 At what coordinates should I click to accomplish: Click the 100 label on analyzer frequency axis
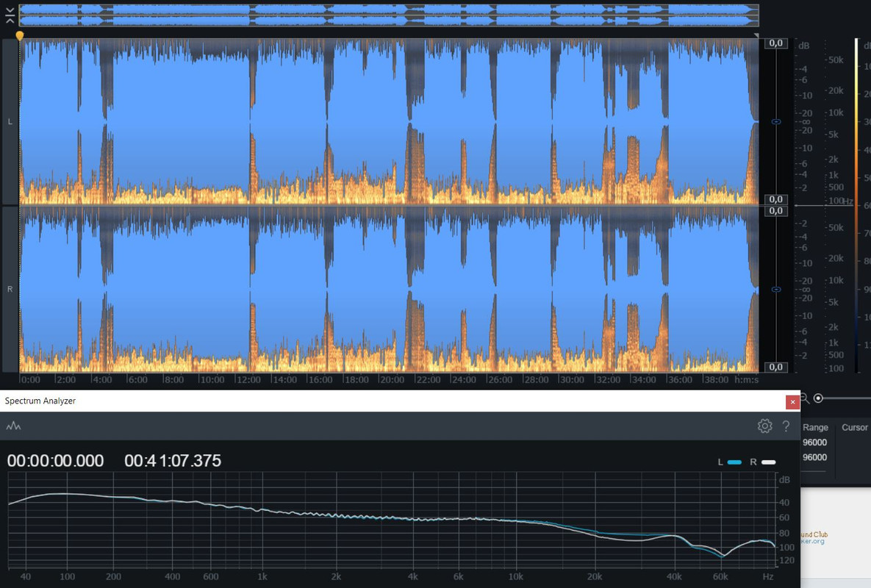coord(67,577)
